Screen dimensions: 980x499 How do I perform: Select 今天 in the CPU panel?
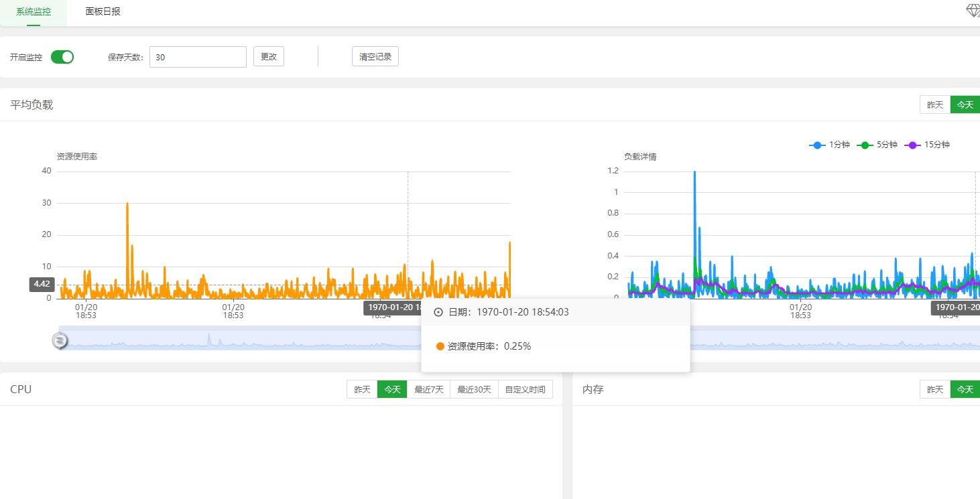[392, 389]
